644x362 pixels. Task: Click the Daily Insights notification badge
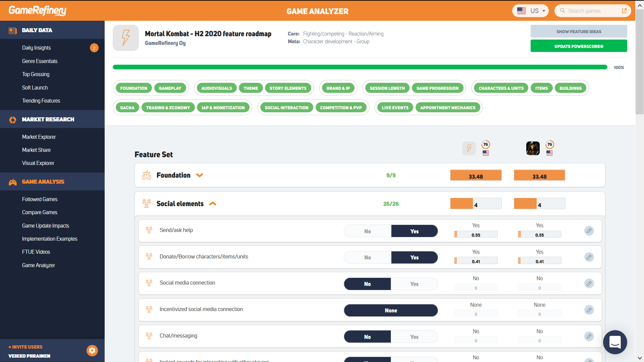click(94, 48)
